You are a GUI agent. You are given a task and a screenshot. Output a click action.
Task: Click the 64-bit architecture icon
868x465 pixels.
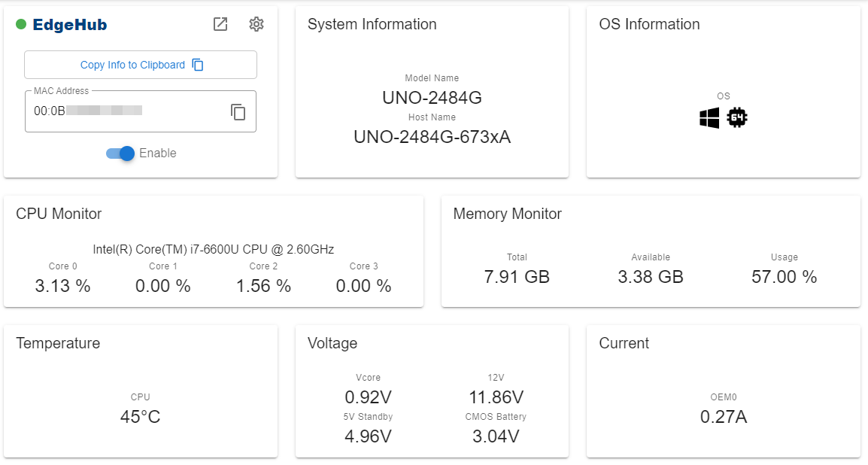coord(737,117)
